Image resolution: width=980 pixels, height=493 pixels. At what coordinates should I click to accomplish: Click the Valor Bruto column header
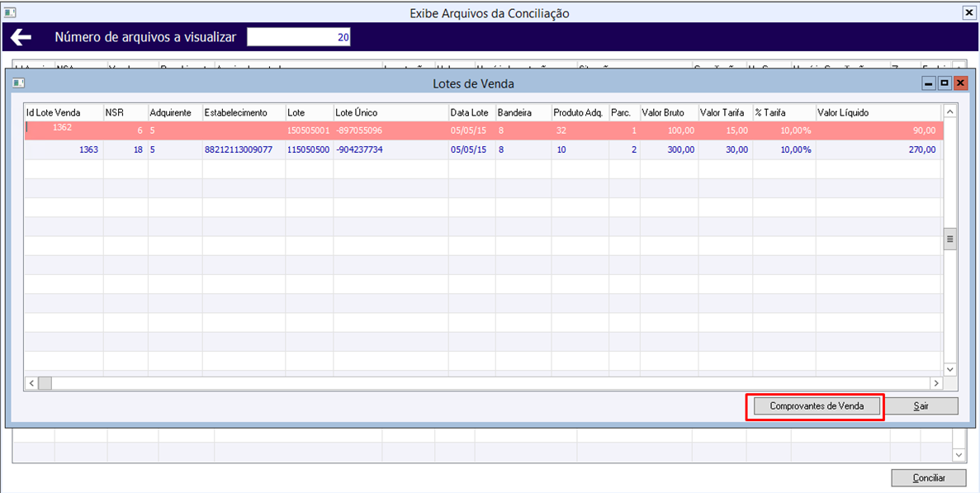tap(669, 112)
